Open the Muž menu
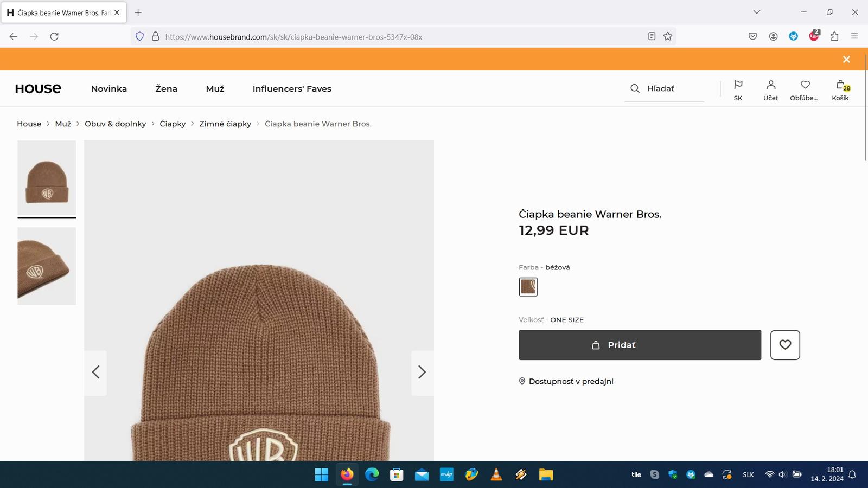Image resolution: width=868 pixels, height=488 pixels. pyautogui.click(x=215, y=89)
